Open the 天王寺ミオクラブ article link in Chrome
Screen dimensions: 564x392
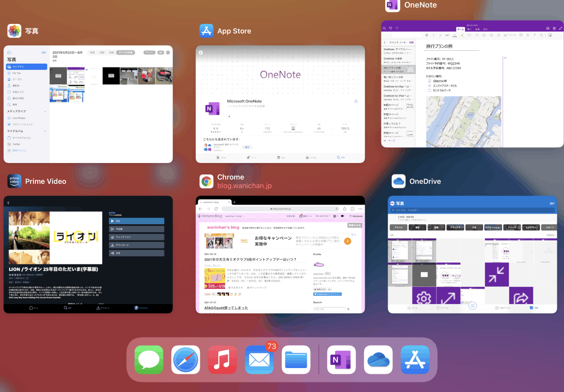(250, 259)
